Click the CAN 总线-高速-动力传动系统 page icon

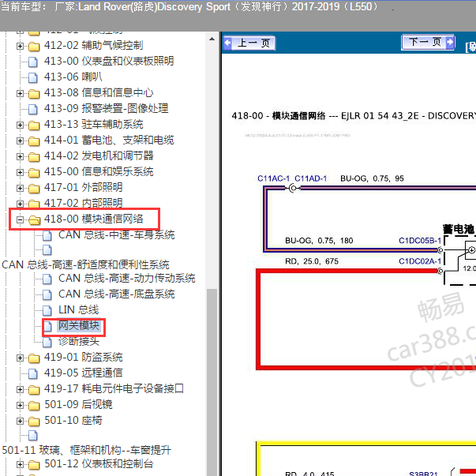[x=47, y=279]
